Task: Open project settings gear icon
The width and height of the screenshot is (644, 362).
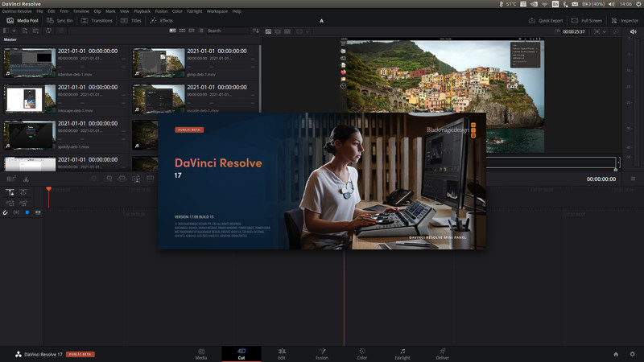Action: (633, 354)
